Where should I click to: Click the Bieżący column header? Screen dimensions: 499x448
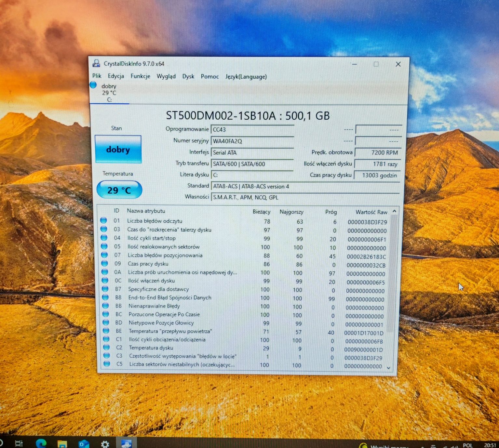(262, 212)
